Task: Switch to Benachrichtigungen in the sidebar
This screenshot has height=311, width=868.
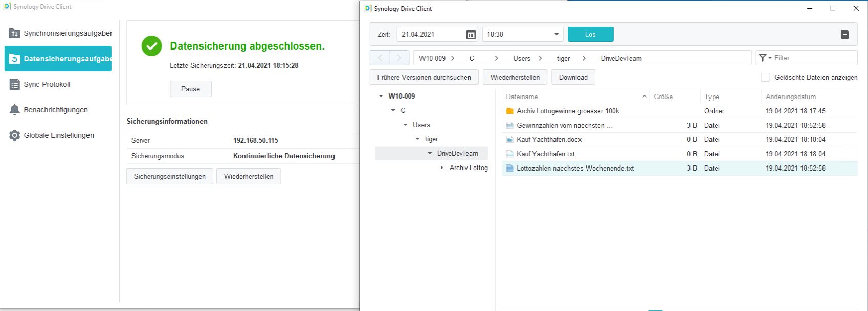Action: point(56,110)
